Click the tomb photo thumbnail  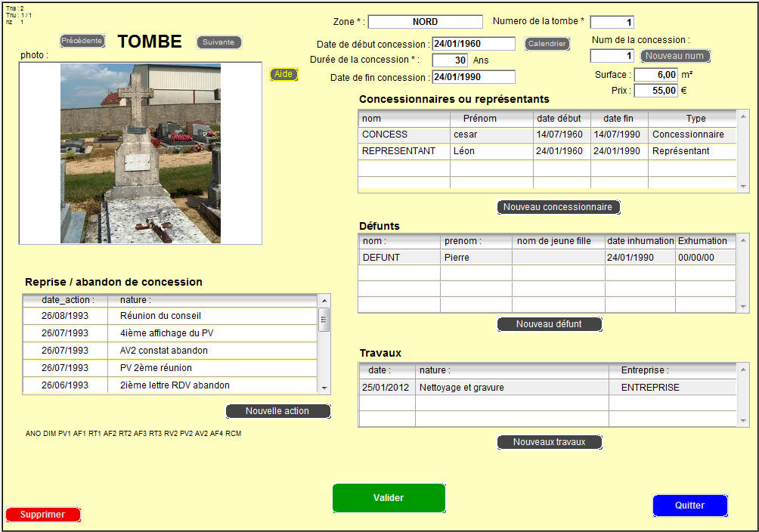pyautogui.click(x=141, y=153)
